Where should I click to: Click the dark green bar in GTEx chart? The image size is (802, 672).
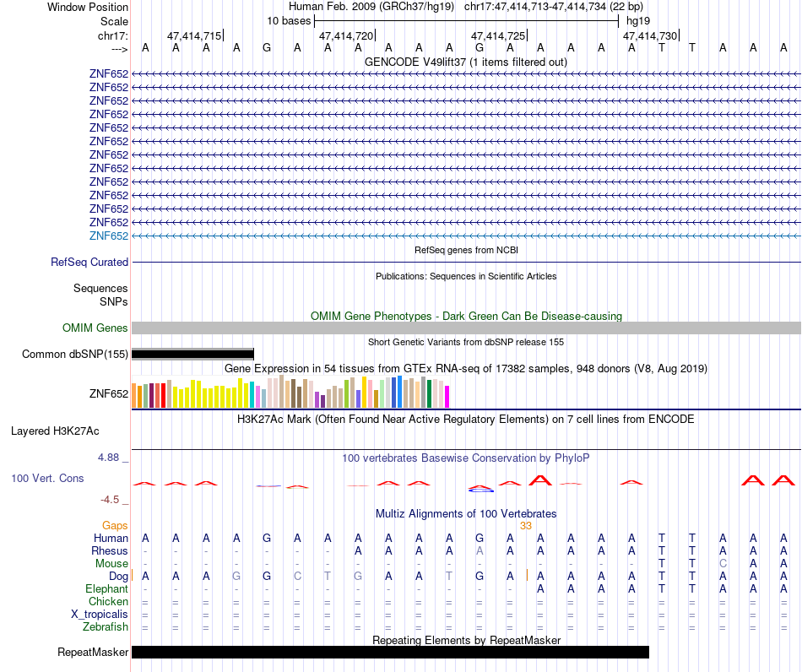click(x=429, y=393)
